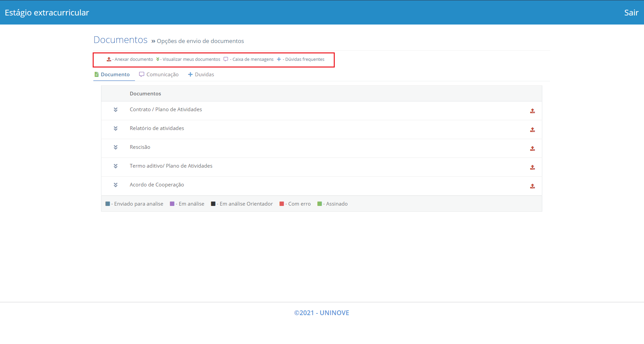644x344 pixels.
Task: Click 'Opções de envio de documentos' breadcrumb text
Action: point(200,41)
